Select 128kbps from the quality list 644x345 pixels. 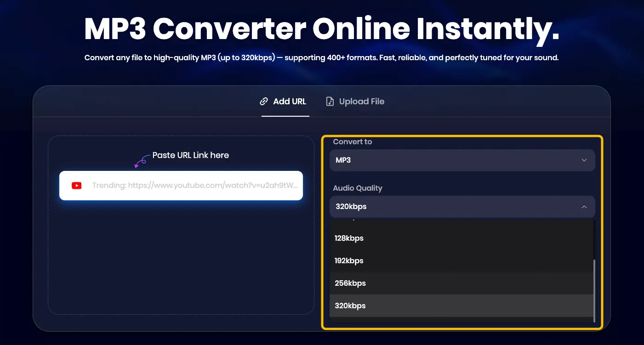(x=349, y=238)
